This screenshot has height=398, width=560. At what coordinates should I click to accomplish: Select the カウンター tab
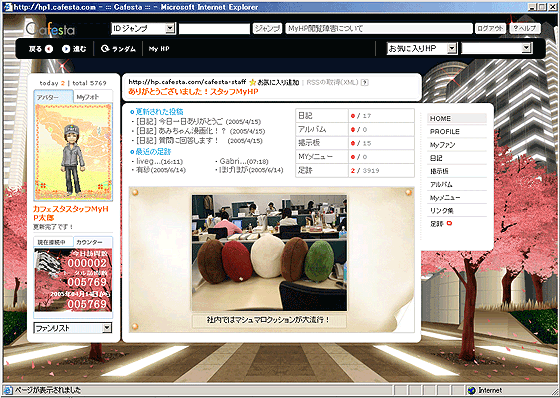pyautogui.click(x=93, y=242)
